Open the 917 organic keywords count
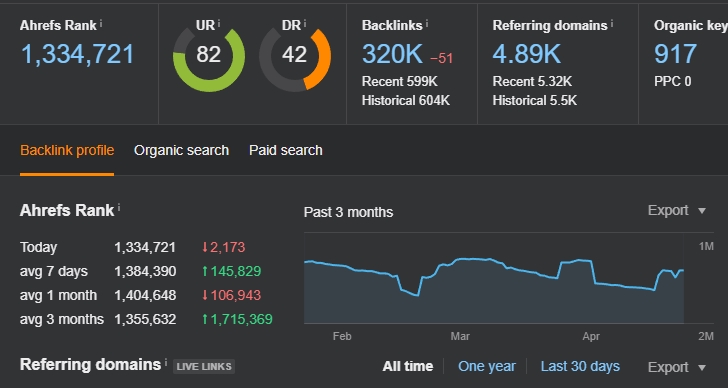The height and width of the screenshot is (388, 728). point(675,54)
